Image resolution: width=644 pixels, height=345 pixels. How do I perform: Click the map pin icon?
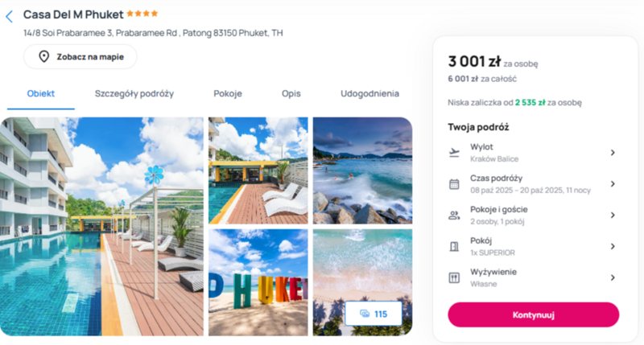pos(44,56)
